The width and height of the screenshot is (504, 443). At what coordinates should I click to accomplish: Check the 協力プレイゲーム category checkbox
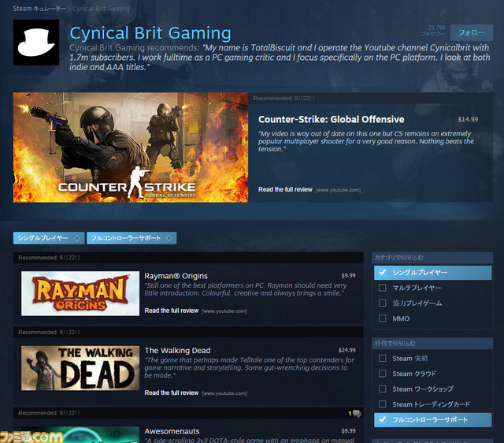382,303
